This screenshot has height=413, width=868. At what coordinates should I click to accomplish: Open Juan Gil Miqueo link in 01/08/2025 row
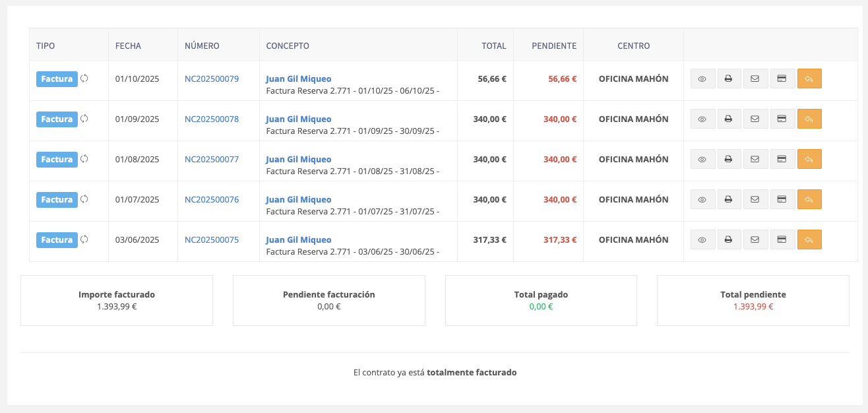[299, 159]
